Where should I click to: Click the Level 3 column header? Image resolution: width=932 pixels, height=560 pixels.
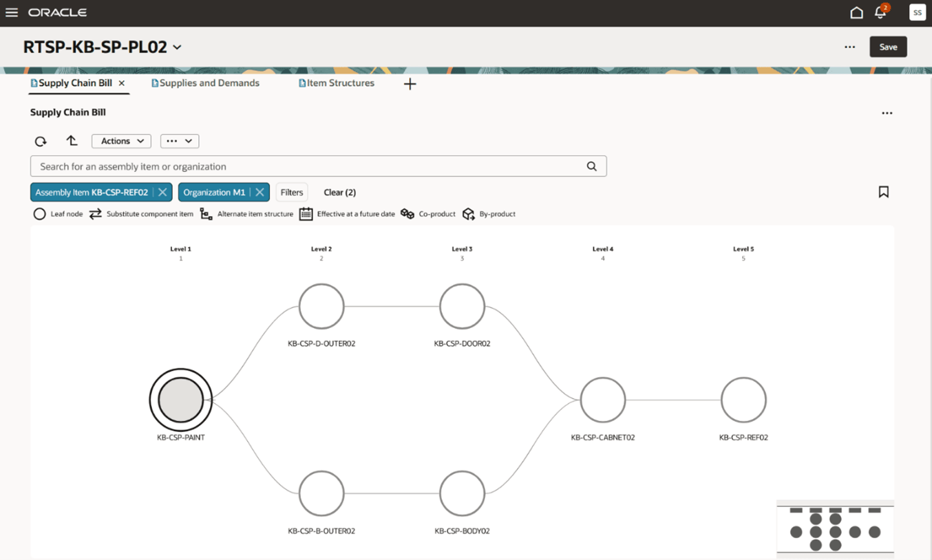tap(462, 249)
